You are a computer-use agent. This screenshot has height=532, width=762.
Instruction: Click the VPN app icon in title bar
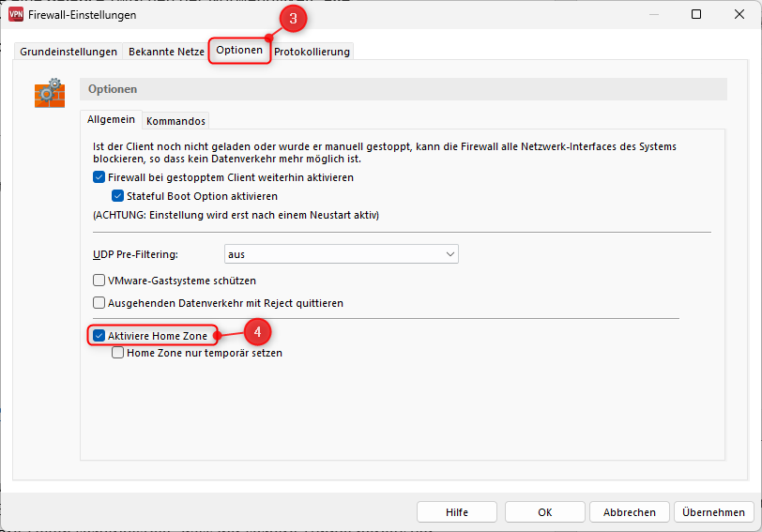pos(16,15)
